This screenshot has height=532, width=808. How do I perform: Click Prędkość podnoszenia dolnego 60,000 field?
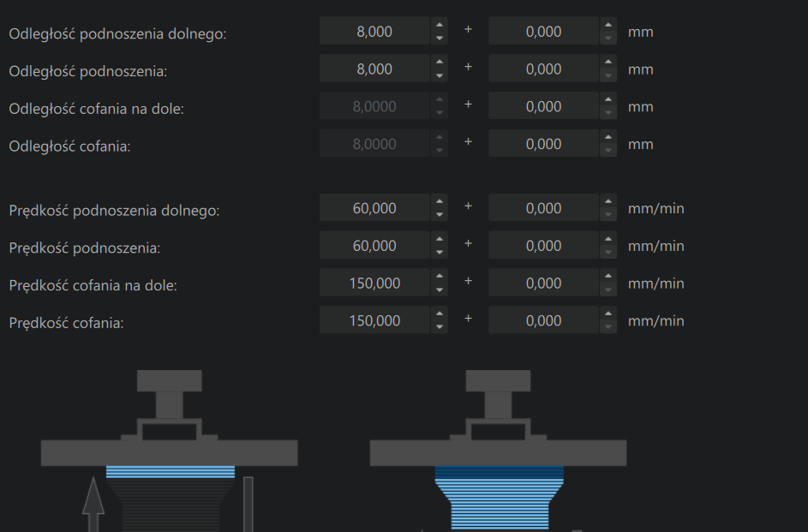click(x=374, y=207)
